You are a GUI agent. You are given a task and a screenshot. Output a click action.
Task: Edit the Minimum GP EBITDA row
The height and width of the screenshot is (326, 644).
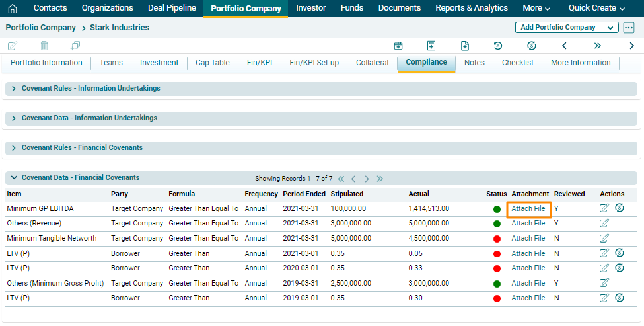[x=604, y=208]
